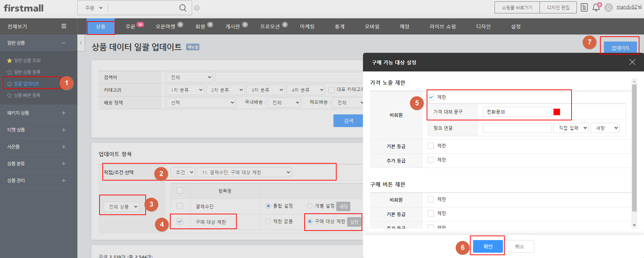Viewport: 644px width, 258px height.
Task: Open the 2차 분류 category dropdown
Action: coord(225,90)
